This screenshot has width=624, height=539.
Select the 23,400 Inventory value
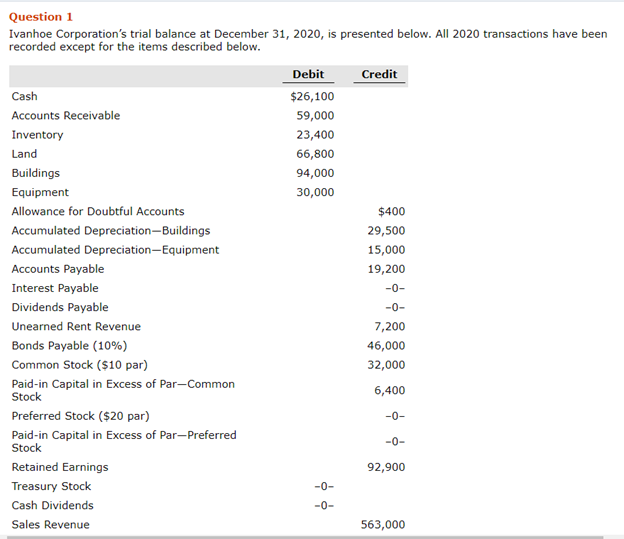pyautogui.click(x=315, y=135)
